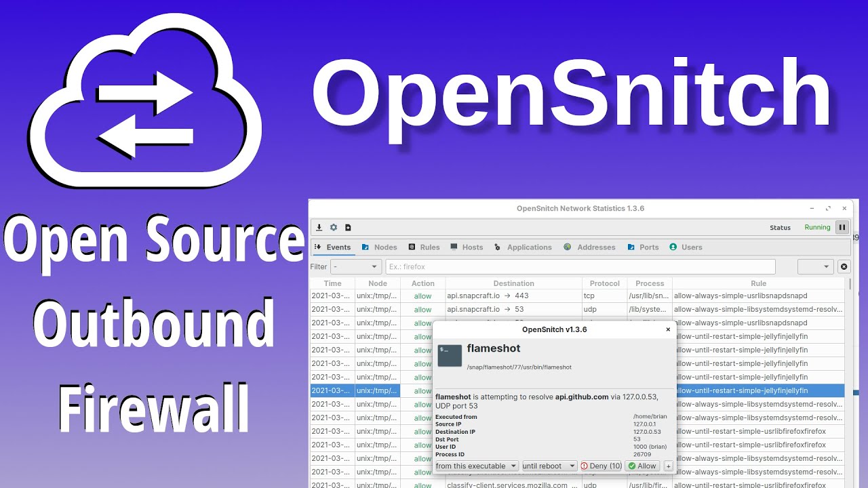Click the 'Ex.: firefox' filter text field
This screenshot has height=488, width=868.
(580, 267)
